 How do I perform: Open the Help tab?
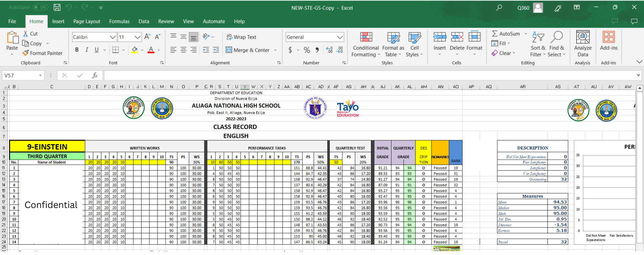click(240, 21)
